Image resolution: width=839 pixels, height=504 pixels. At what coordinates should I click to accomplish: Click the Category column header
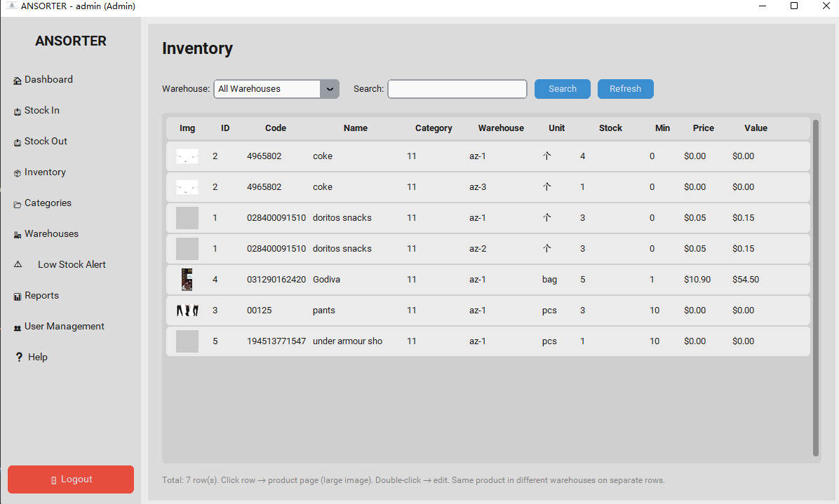point(434,128)
